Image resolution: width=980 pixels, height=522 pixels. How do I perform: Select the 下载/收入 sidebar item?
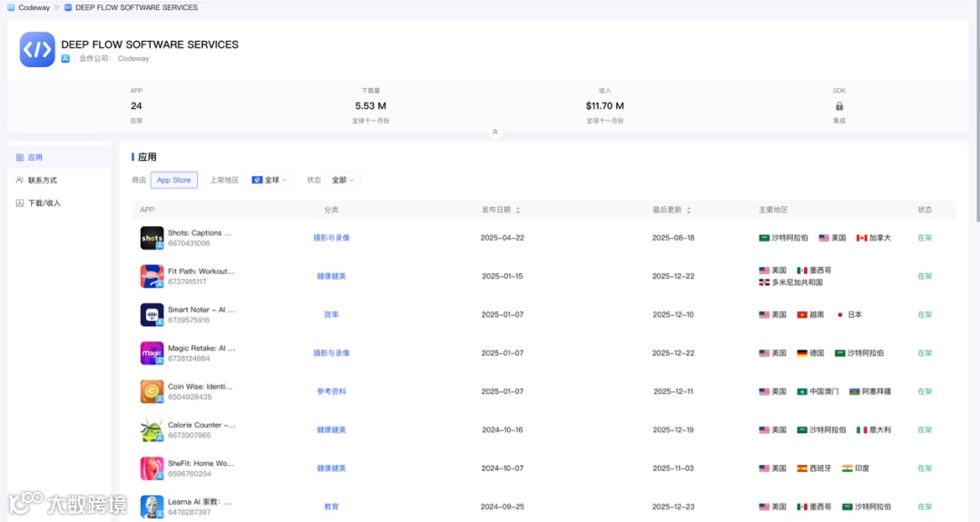click(59, 203)
